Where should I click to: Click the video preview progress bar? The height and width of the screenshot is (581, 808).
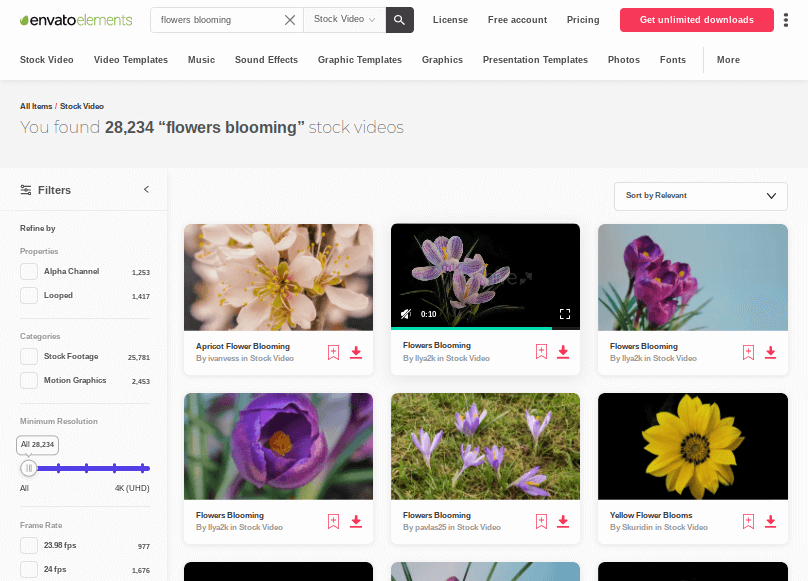[x=485, y=328]
